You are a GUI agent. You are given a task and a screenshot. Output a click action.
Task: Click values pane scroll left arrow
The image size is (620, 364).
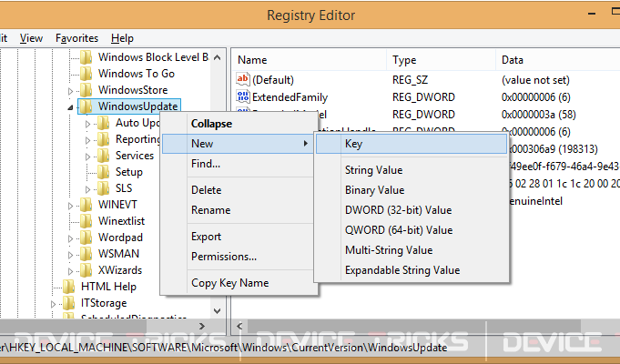click(x=239, y=326)
